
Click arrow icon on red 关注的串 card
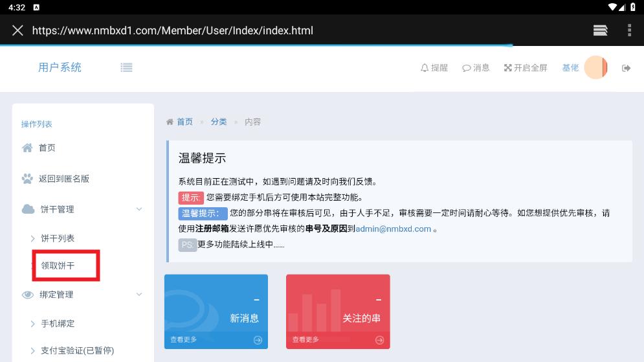click(380, 340)
